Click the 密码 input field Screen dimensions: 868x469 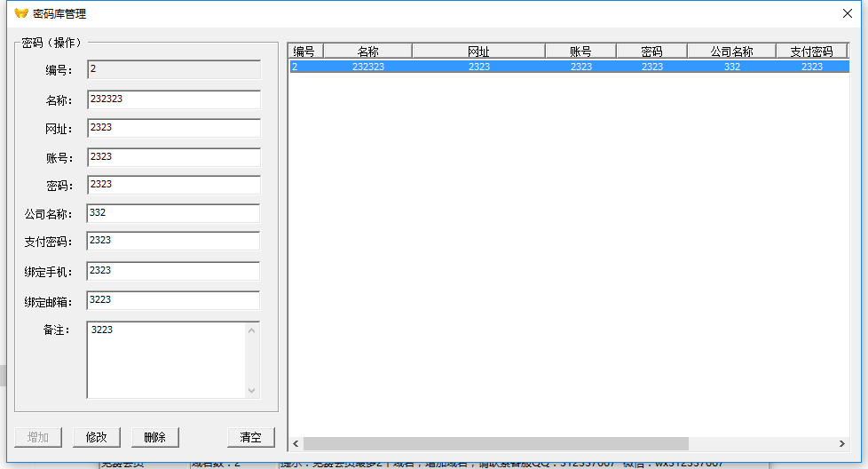click(x=174, y=185)
